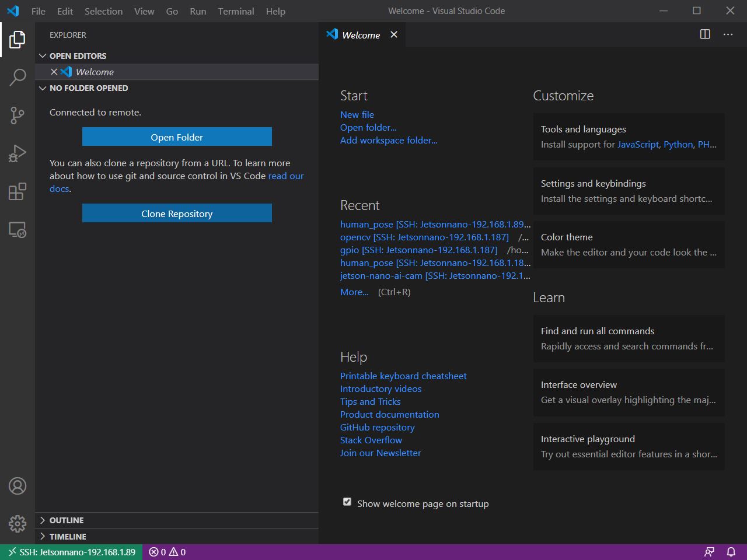
Task: Open the Help menu
Action: [275, 11]
